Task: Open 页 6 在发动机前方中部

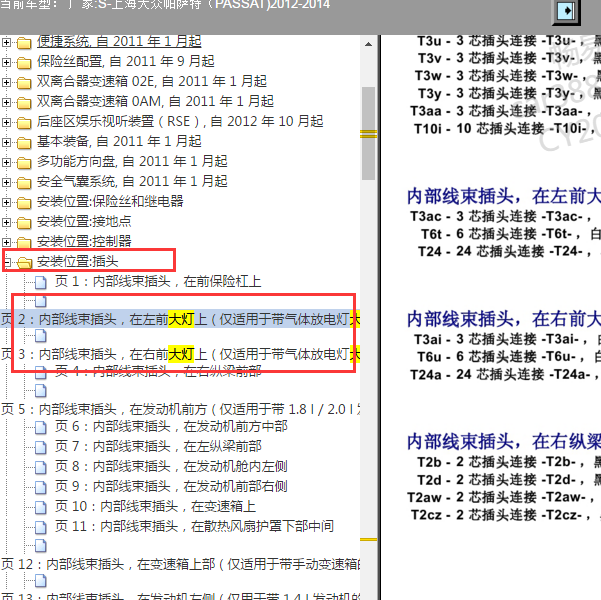Action: tap(171, 426)
